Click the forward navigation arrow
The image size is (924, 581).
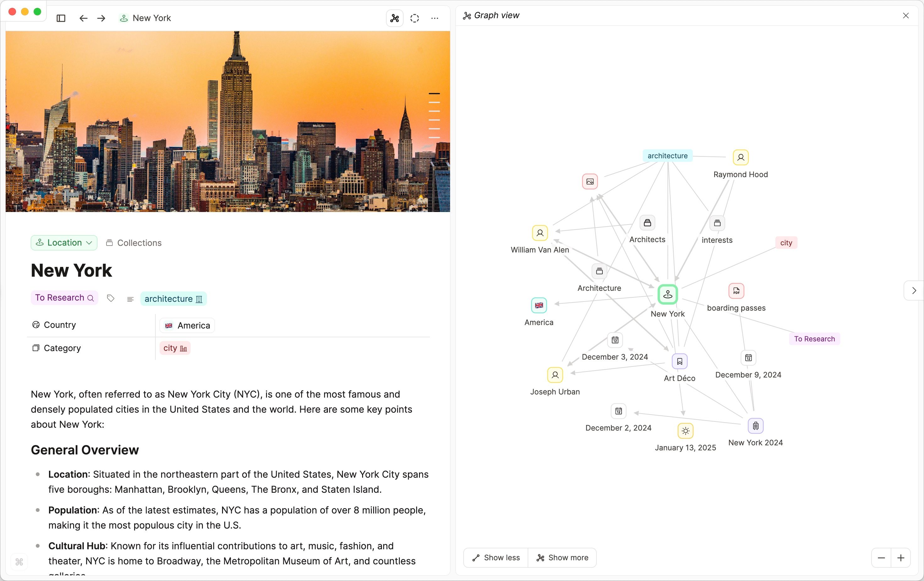point(101,18)
